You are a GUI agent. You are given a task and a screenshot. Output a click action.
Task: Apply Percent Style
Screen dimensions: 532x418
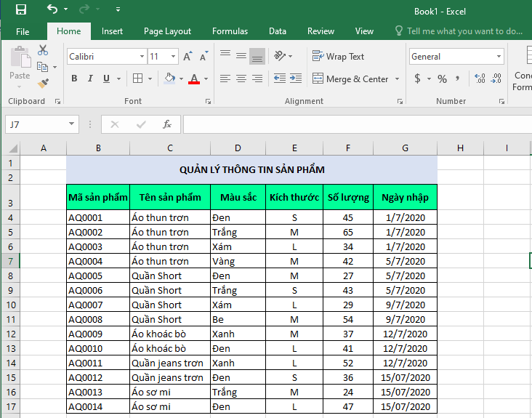pyautogui.click(x=442, y=79)
